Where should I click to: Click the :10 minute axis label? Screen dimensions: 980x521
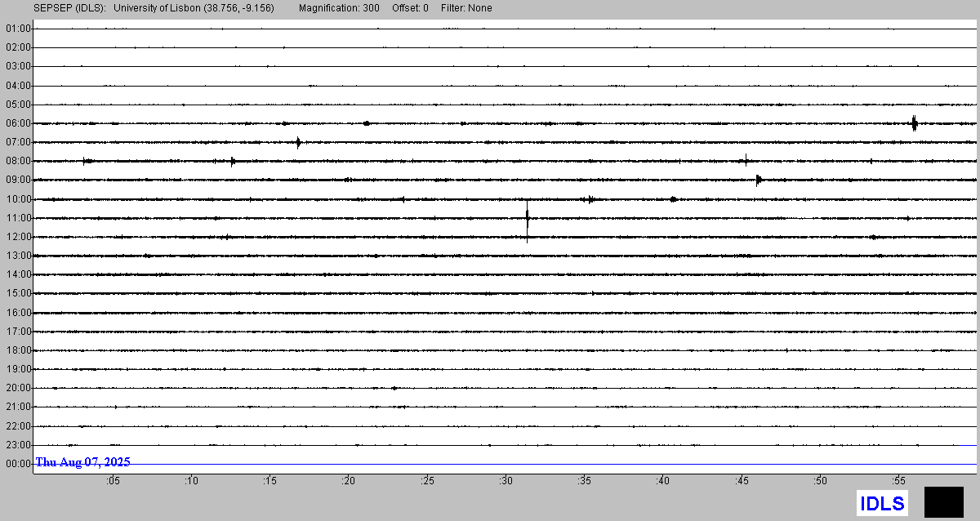(x=191, y=482)
